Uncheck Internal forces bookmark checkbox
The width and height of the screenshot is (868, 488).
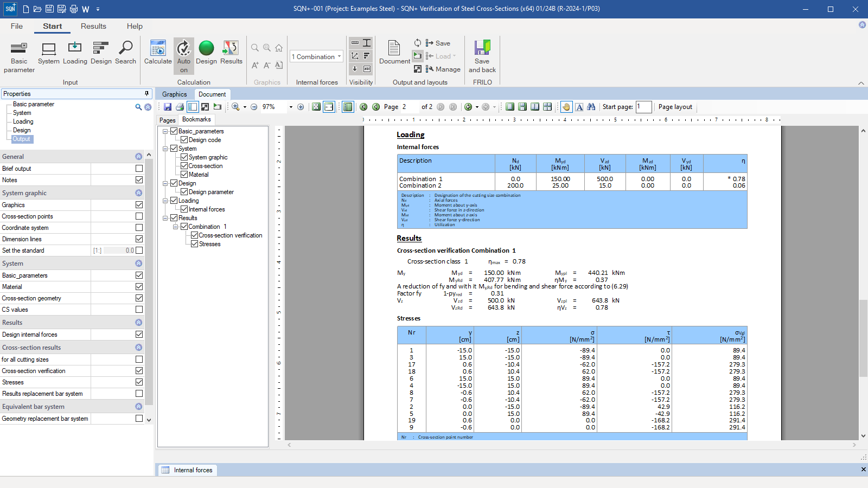pyautogui.click(x=184, y=209)
